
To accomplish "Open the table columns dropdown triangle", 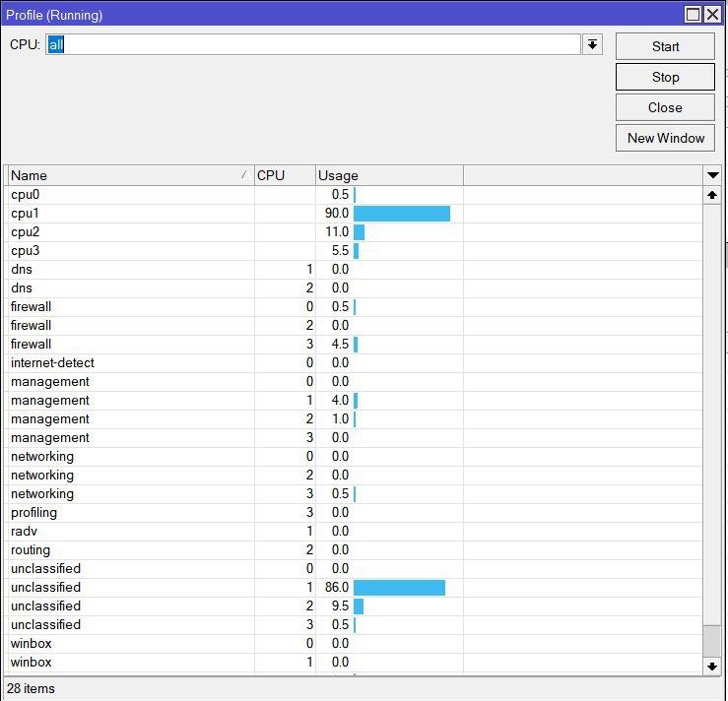I will point(713,175).
